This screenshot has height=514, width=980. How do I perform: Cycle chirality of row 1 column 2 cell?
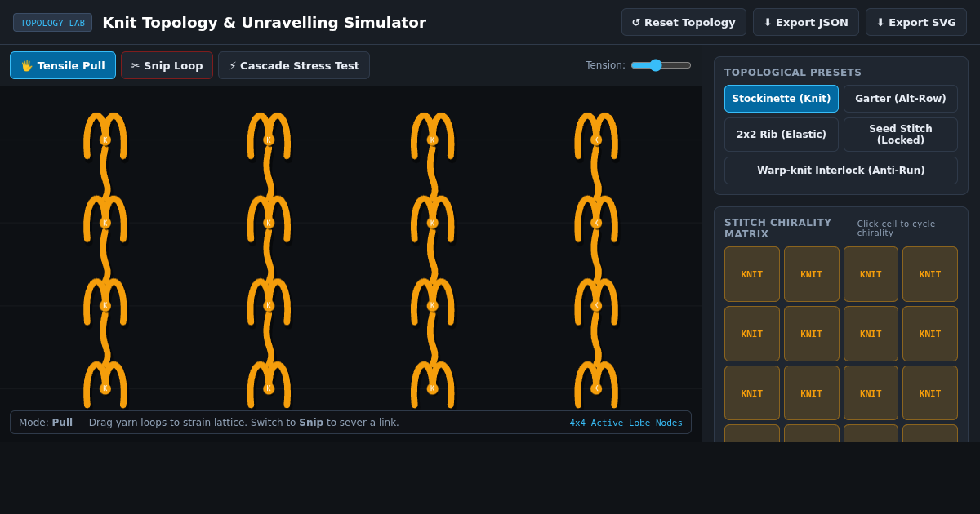pos(811,274)
